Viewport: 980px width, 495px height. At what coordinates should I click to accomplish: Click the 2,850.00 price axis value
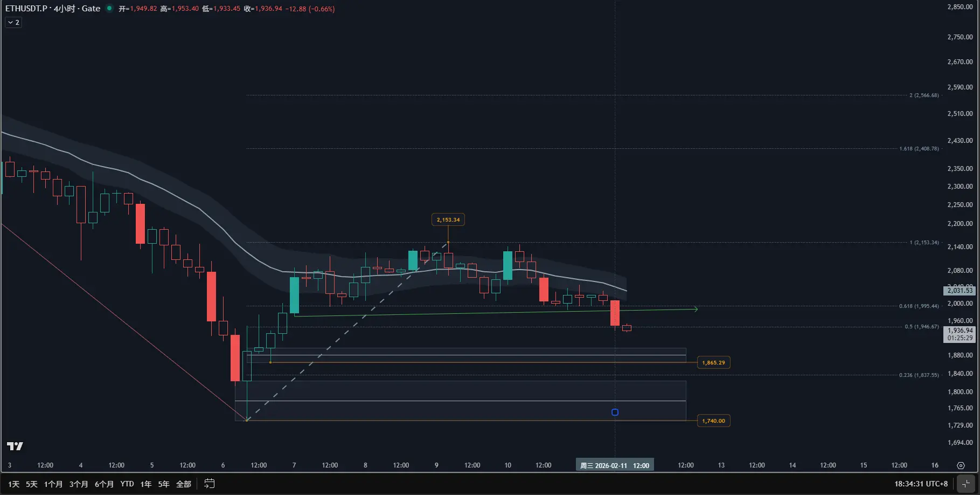960,7
